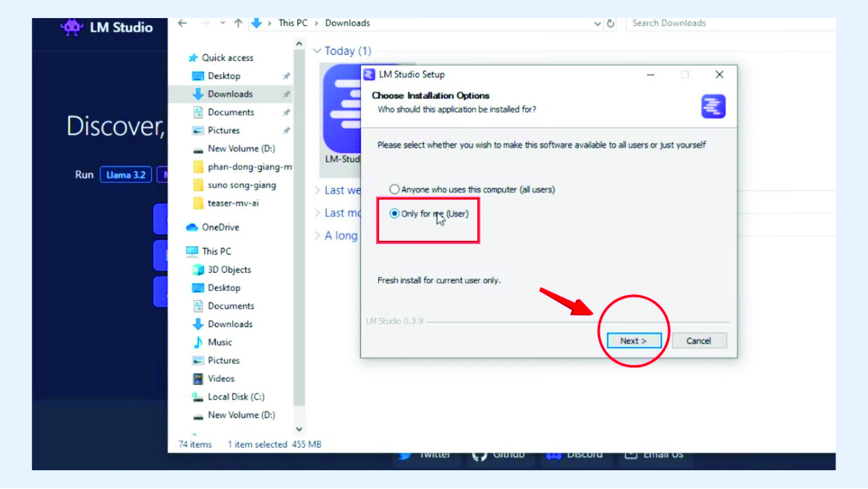Refresh the Downloads folder view

[611, 23]
